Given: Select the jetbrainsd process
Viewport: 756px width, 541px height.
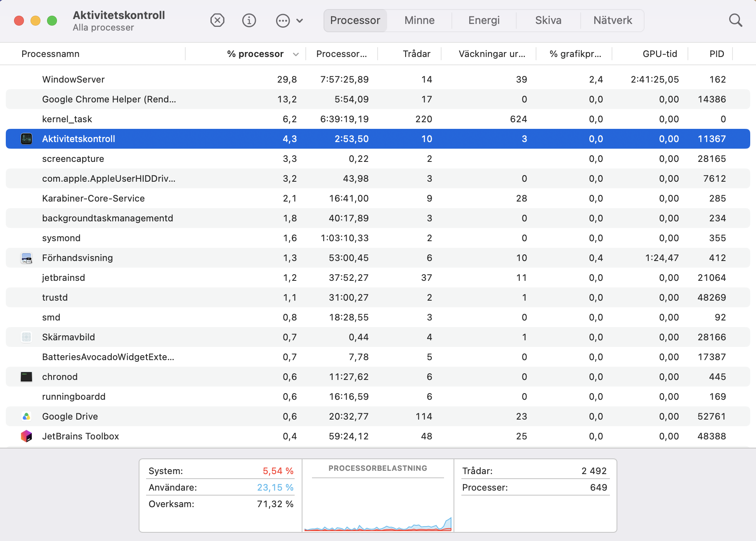Looking at the screenshot, I should click(378, 278).
